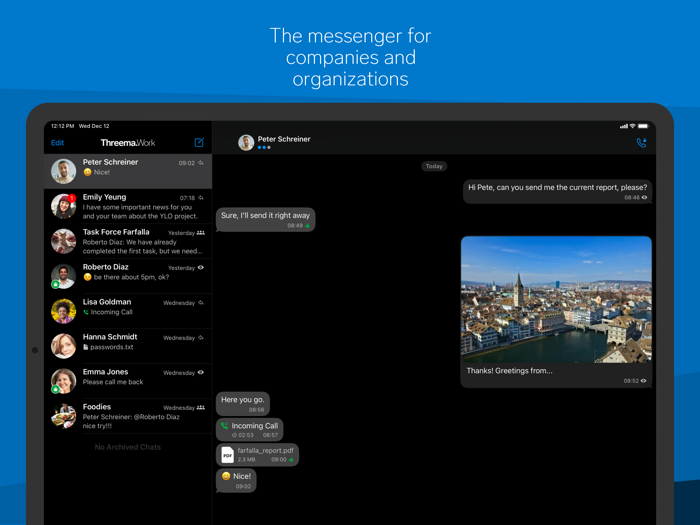The image size is (700, 525).
Task: Open the Hanna Schmidt conversation
Action: (128, 346)
